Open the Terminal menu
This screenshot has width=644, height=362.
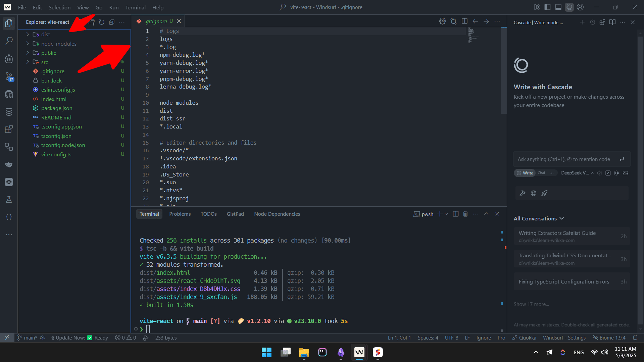(135, 7)
